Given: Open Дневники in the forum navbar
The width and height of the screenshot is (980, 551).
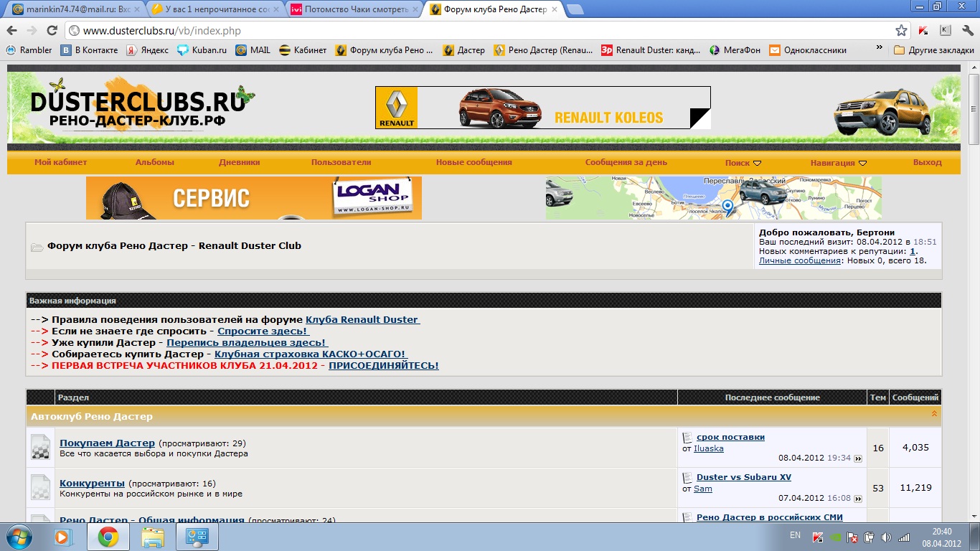Looking at the screenshot, I should point(240,162).
